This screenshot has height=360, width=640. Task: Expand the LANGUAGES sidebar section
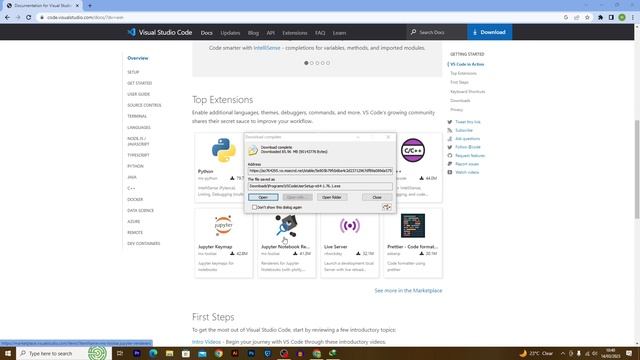(x=139, y=127)
